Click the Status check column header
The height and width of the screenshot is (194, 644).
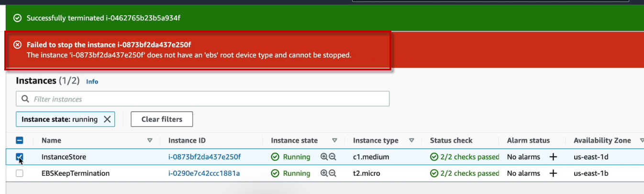[x=451, y=140]
